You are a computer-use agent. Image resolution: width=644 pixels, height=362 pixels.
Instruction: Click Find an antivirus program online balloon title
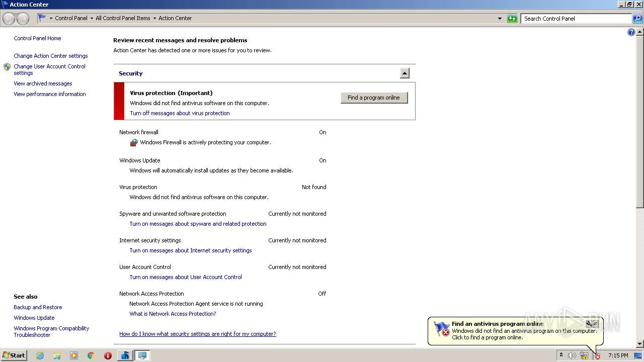tap(498, 324)
